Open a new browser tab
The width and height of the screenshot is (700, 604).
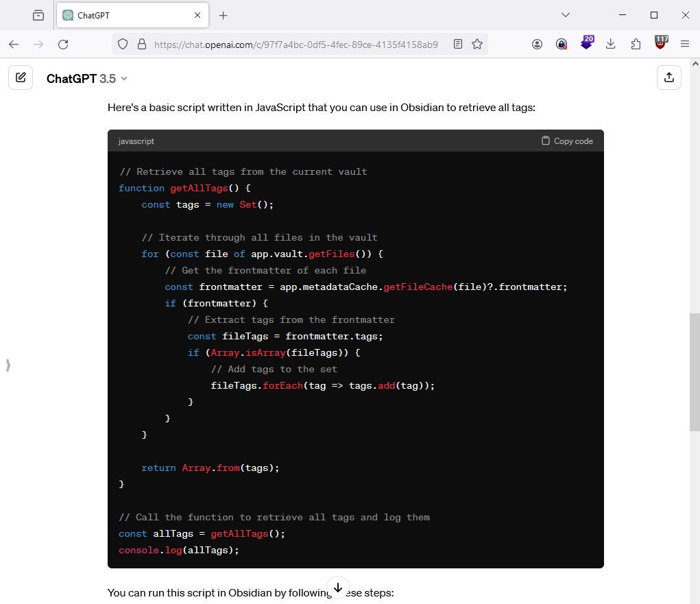[x=224, y=16]
